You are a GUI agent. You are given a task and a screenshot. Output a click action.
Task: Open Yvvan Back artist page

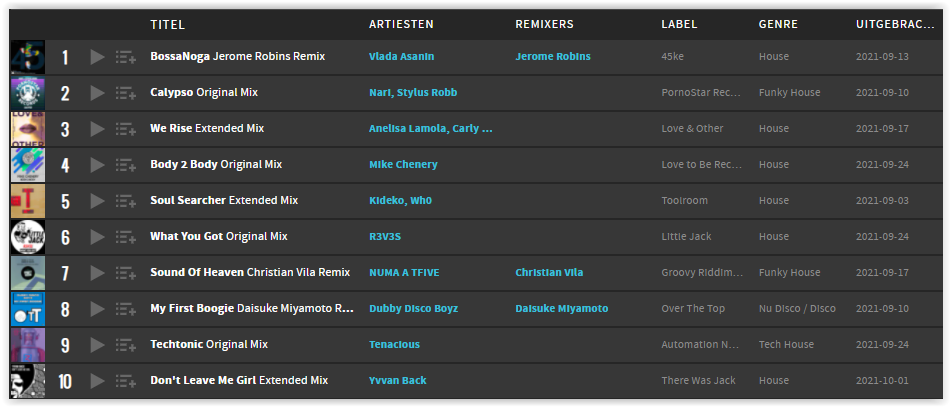398,381
